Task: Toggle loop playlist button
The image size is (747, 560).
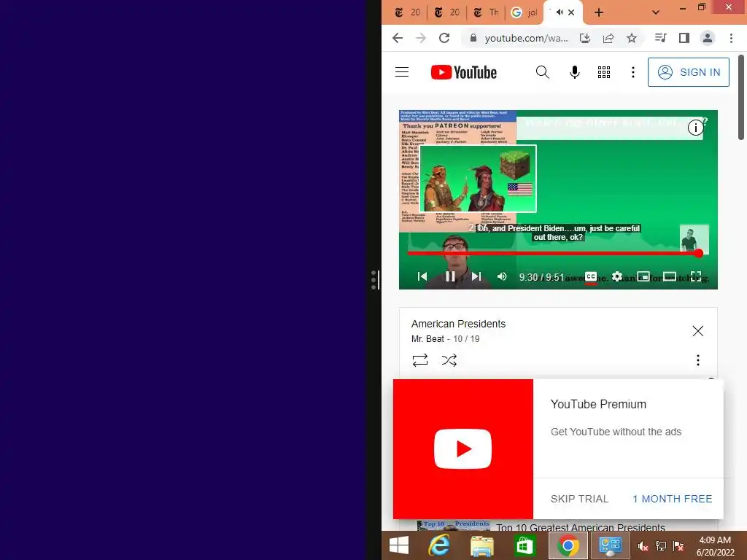Action: (x=419, y=360)
